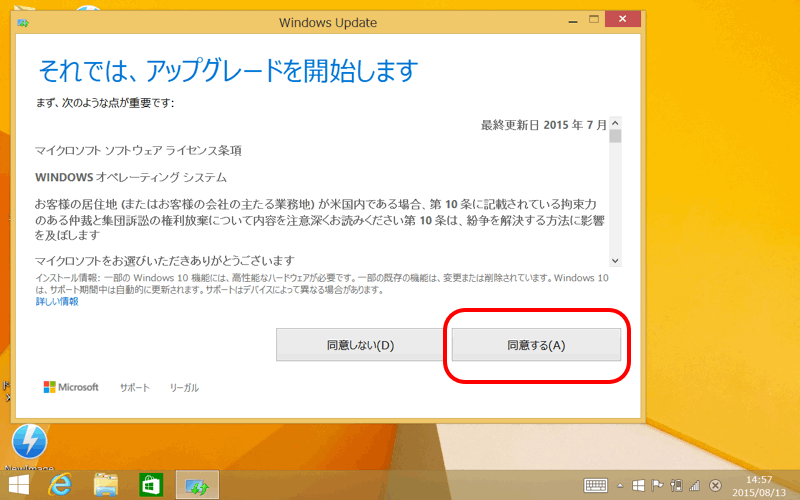The image size is (800, 500).
Task: Open the Windows Start button
Action: [x=20, y=485]
